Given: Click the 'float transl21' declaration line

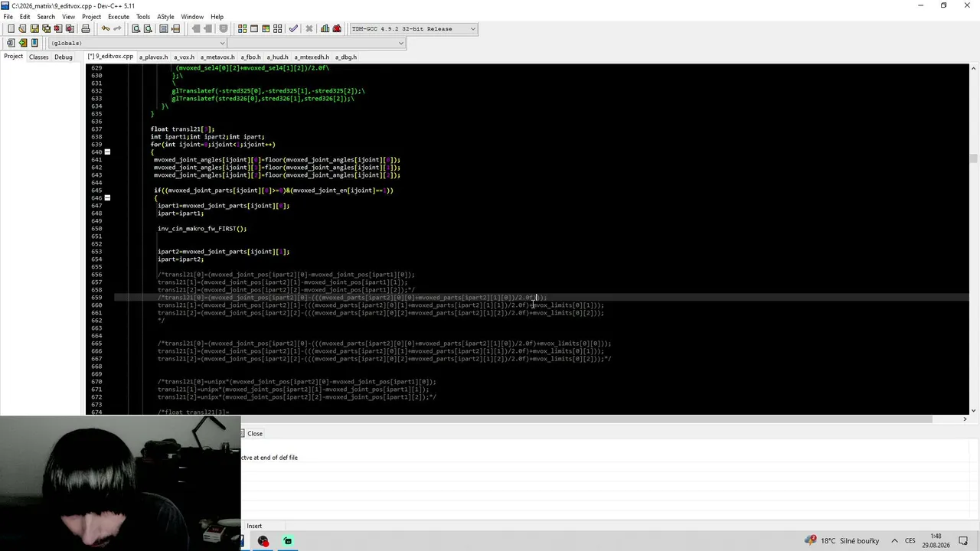Looking at the screenshot, I should coord(182,129).
